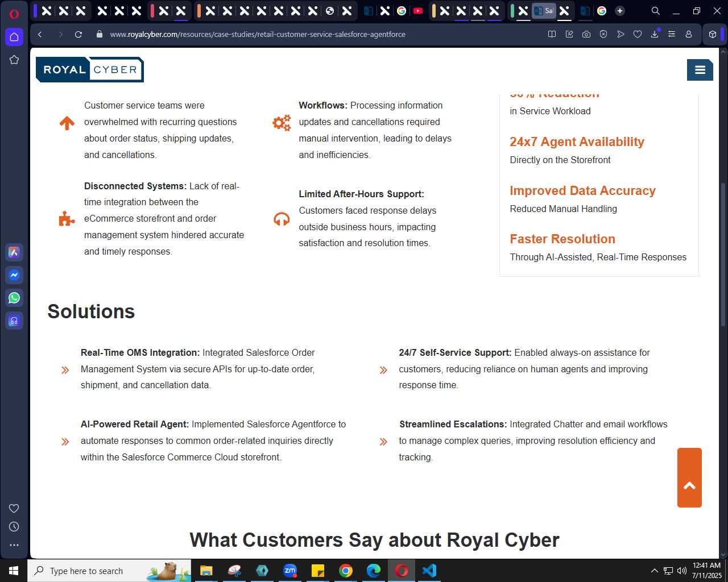The width and height of the screenshot is (728, 582).
Task: Open Facebook Messenger in sidebar
Action: pos(14,275)
